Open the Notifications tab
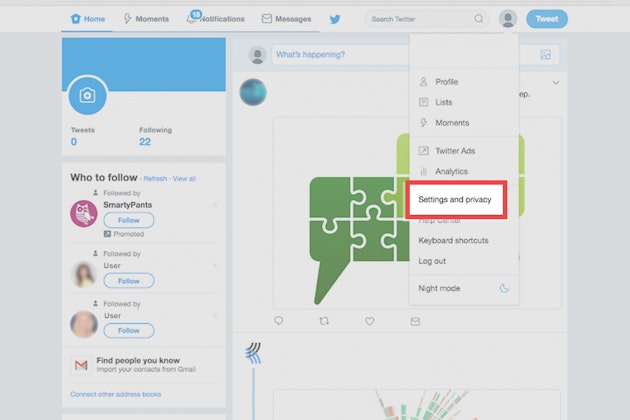Image resolution: width=630 pixels, height=420 pixels. (x=215, y=19)
